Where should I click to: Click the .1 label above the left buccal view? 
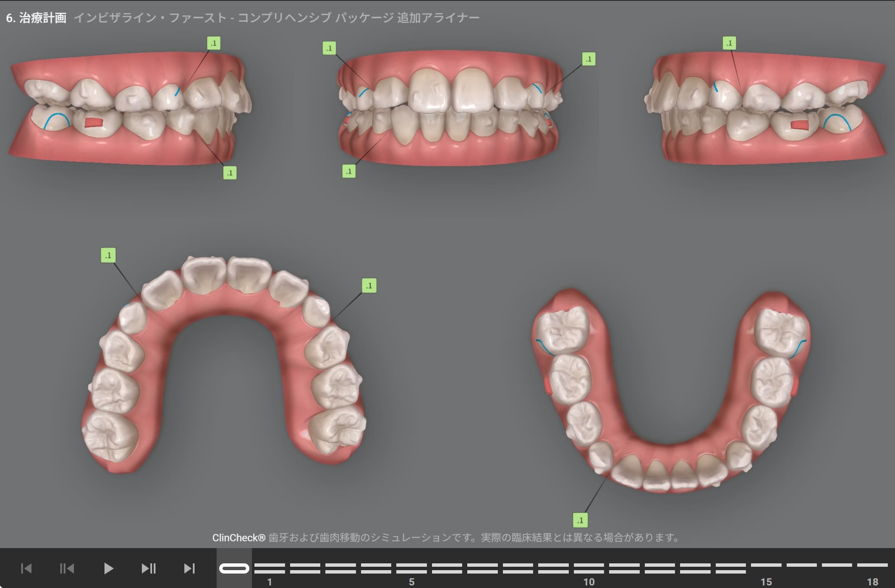coord(729,43)
